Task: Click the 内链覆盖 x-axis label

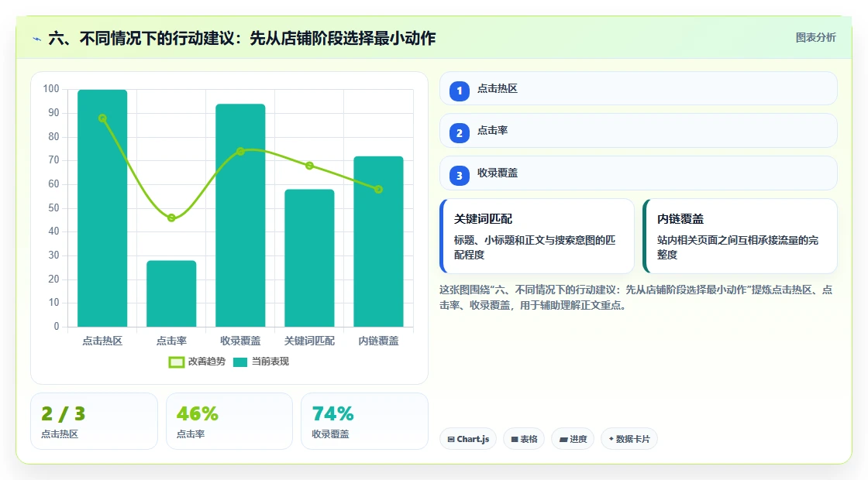Action: (379, 341)
